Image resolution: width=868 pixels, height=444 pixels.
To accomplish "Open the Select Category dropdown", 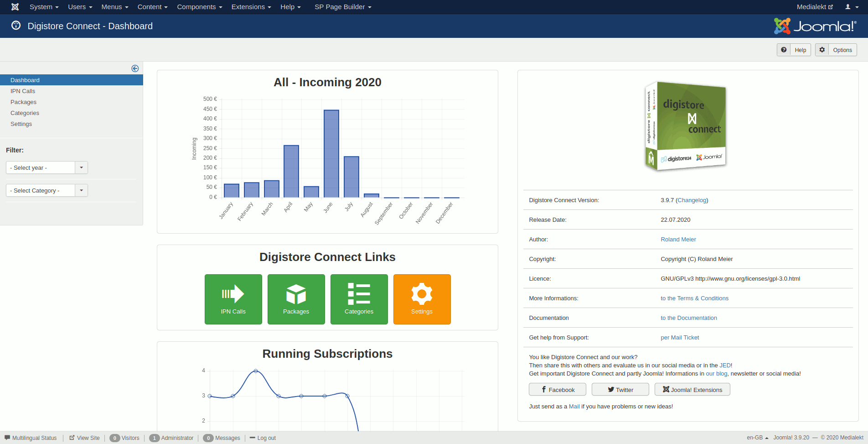I will click(47, 190).
